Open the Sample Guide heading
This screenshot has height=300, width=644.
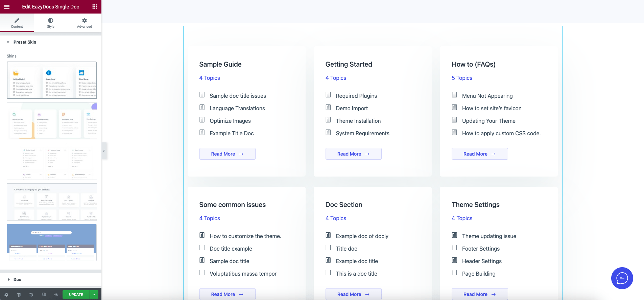(x=220, y=64)
